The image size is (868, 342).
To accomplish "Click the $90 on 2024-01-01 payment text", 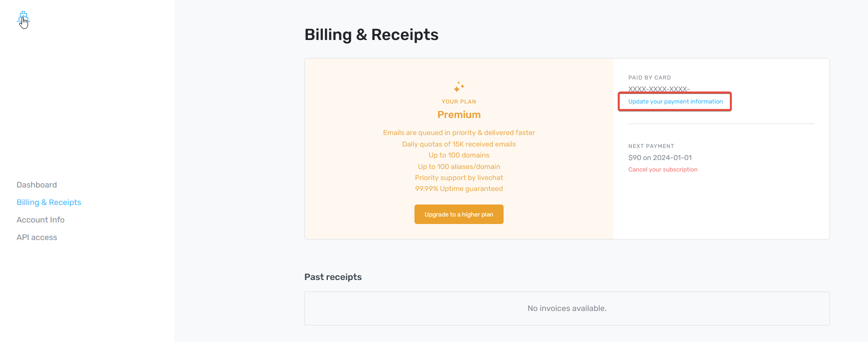I will point(660,157).
